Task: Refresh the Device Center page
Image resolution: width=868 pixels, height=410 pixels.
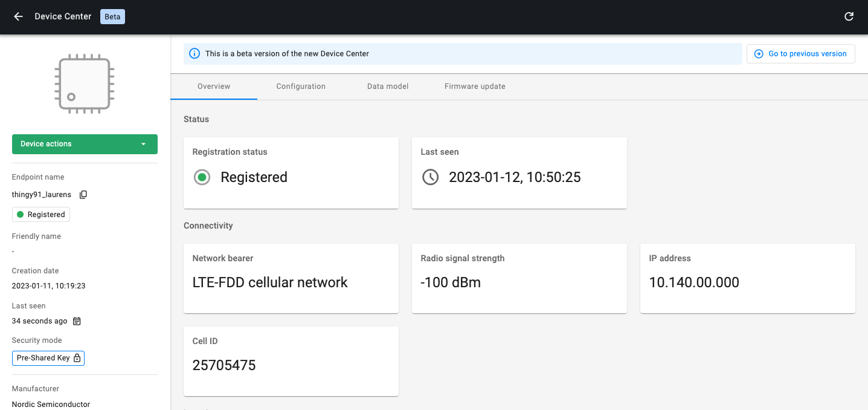Action: (849, 17)
